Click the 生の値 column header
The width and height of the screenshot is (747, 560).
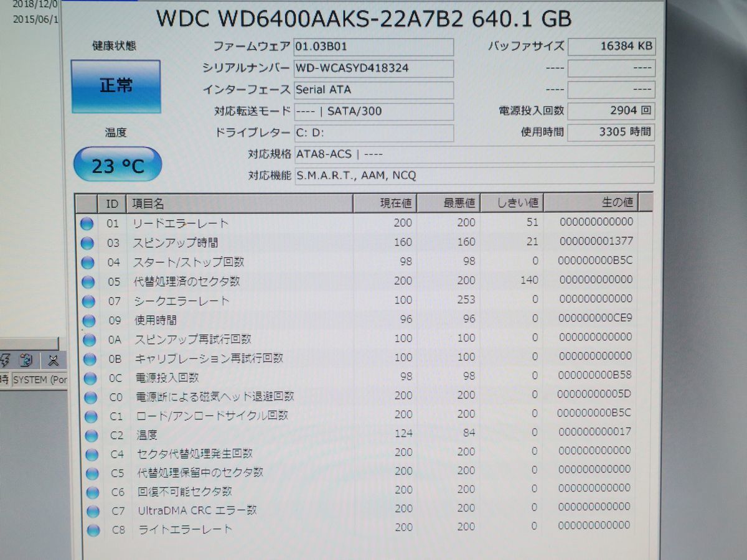[x=590, y=202]
